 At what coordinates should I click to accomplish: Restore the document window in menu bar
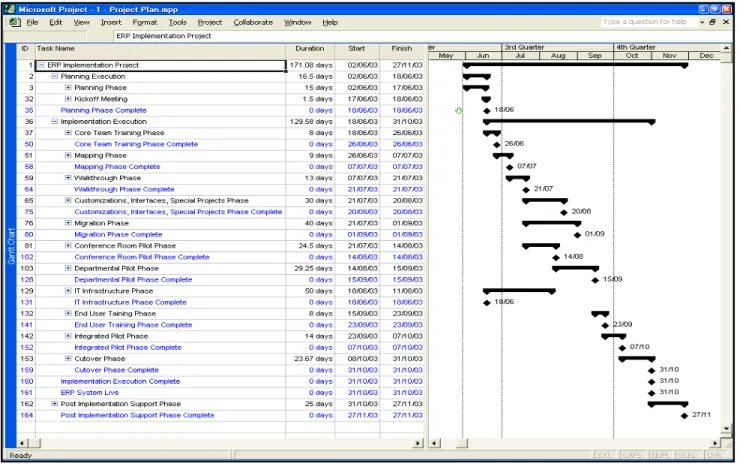point(713,22)
